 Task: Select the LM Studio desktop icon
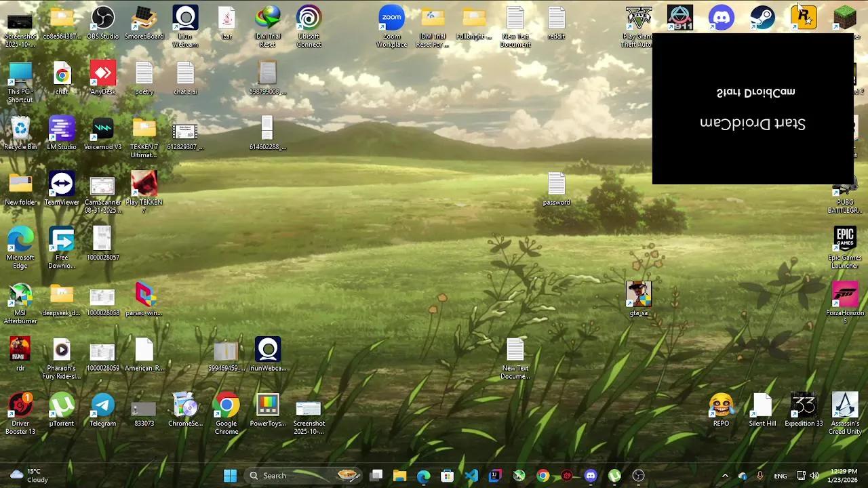pyautogui.click(x=61, y=129)
